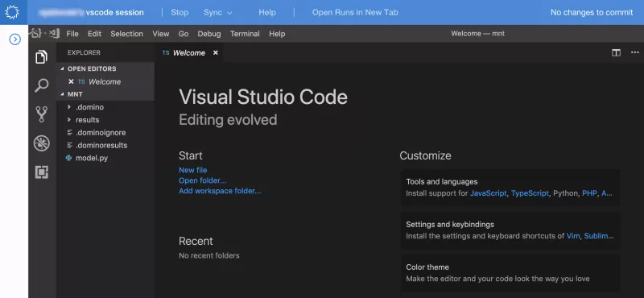Click the VS Code logo in menu bar
Image resolution: width=644 pixels, height=298 pixels.
54,34
